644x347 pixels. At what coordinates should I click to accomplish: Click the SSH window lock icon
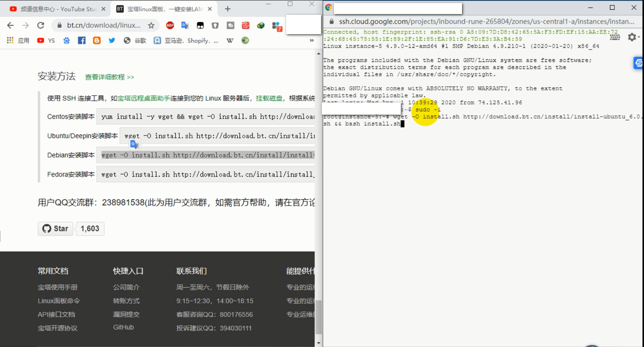pyautogui.click(x=332, y=22)
